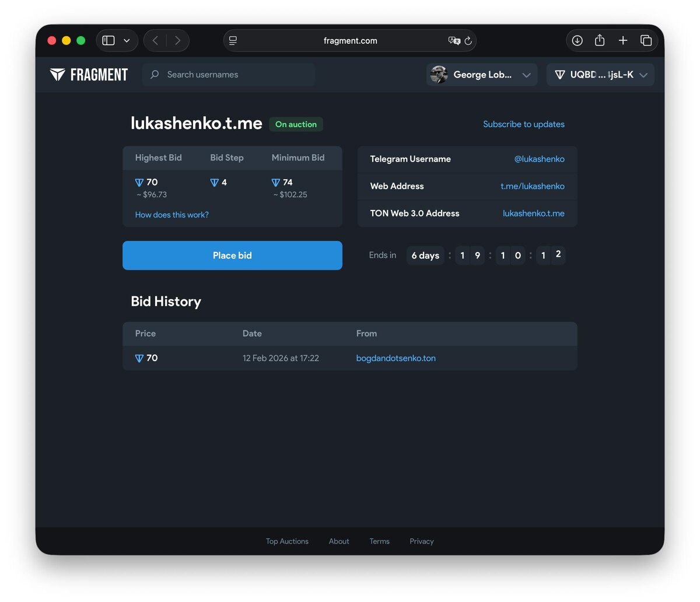The image size is (700, 602).
Task: Click TON icon next to Highest Bid
Action: [139, 183]
